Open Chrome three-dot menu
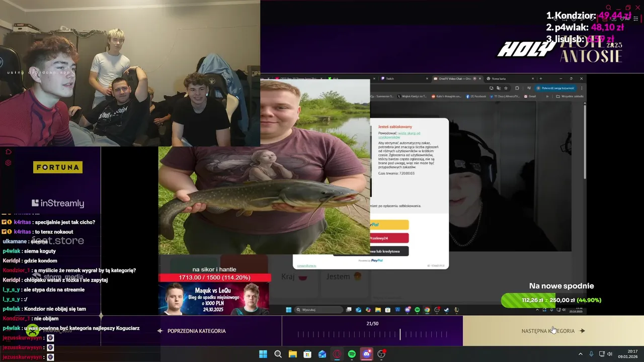Image resolution: width=644 pixels, height=362 pixels. [582, 88]
